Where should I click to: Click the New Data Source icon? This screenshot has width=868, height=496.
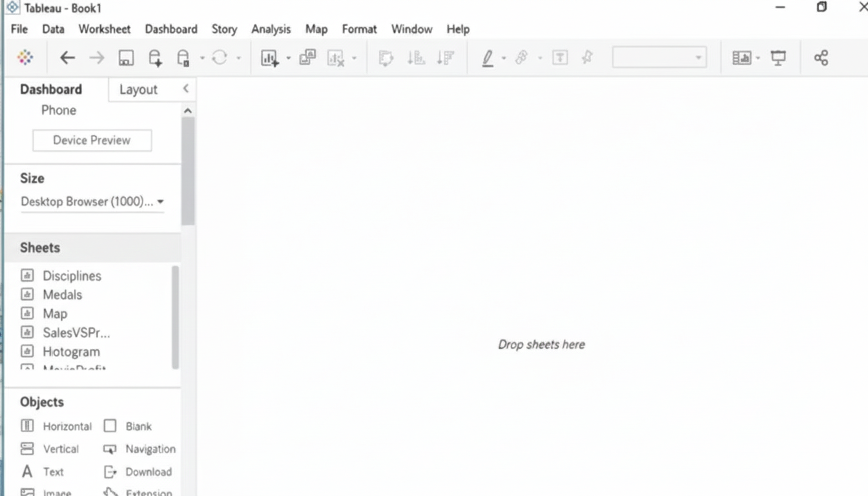pyautogui.click(x=155, y=58)
